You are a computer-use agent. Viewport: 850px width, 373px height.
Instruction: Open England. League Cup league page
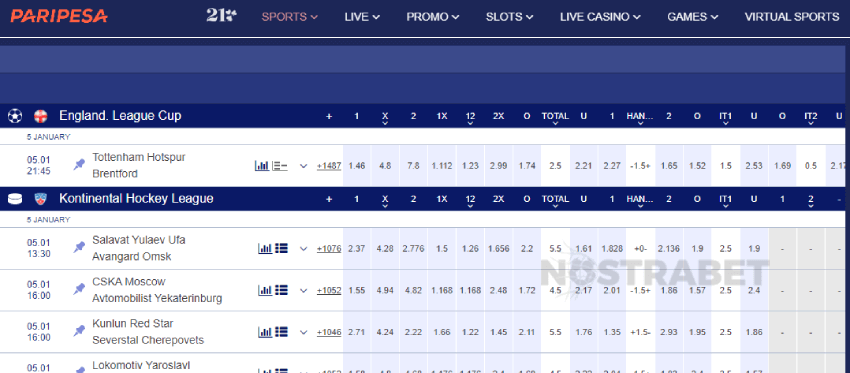coord(120,115)
